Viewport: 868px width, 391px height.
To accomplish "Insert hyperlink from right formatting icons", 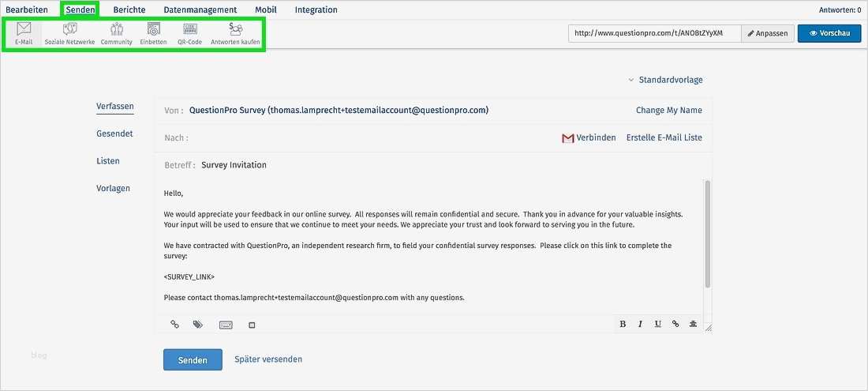I will point(675,324).
